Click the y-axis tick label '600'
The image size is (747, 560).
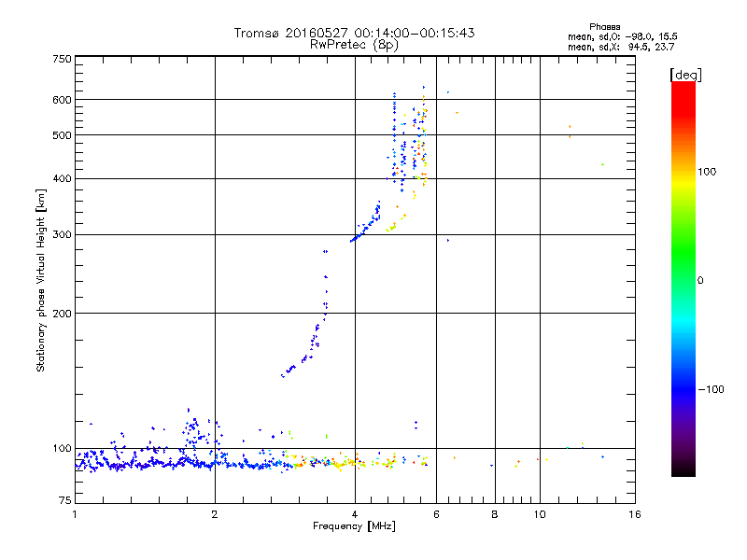[63, 100]
